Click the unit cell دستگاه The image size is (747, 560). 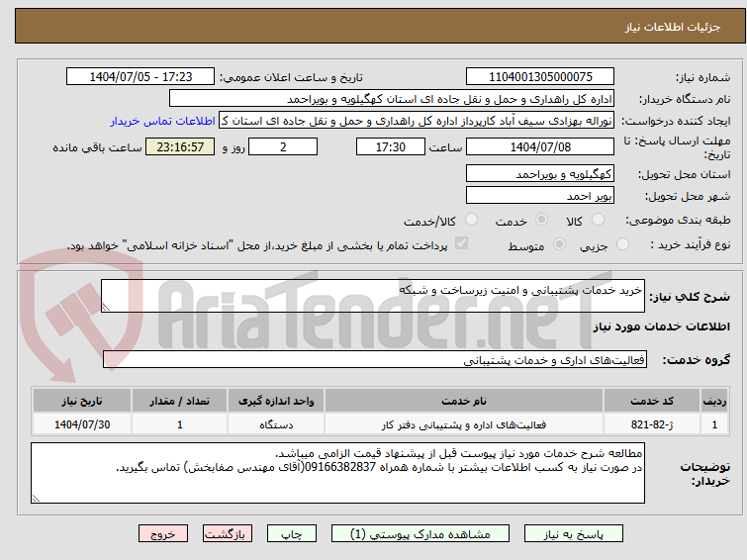pos(276,424)
